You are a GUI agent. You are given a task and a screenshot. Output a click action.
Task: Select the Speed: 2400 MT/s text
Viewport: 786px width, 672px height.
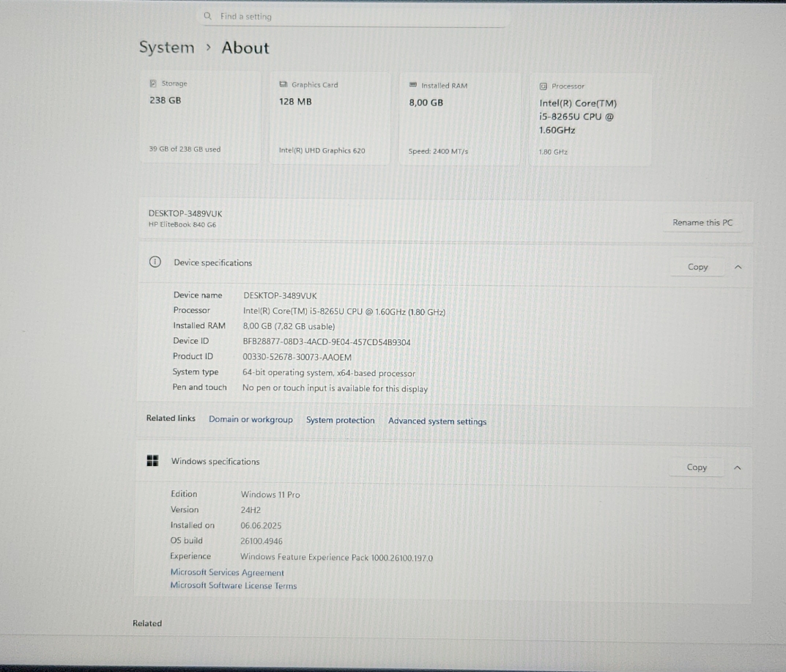[438, 152]
